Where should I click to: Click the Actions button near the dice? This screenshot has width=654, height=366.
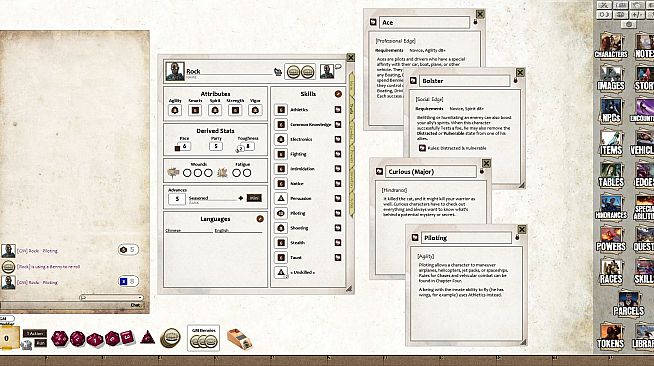tap(35, 333)
